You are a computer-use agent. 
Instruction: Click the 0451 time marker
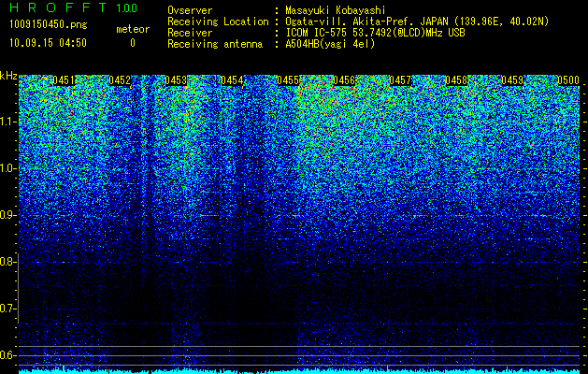(64, 80)
